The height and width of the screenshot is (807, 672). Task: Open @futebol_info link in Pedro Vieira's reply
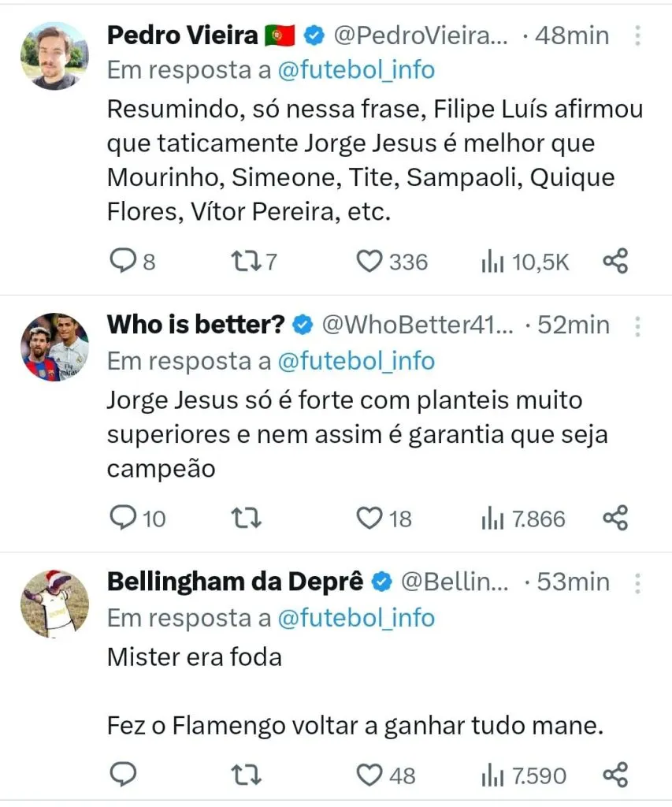pyautogui.click(x=356, y=70)
